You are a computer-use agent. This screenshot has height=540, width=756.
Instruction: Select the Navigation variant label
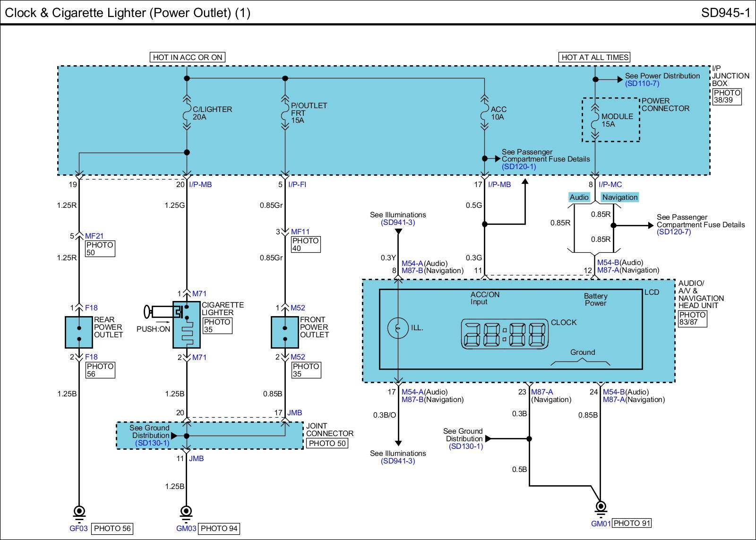point(619,197)
